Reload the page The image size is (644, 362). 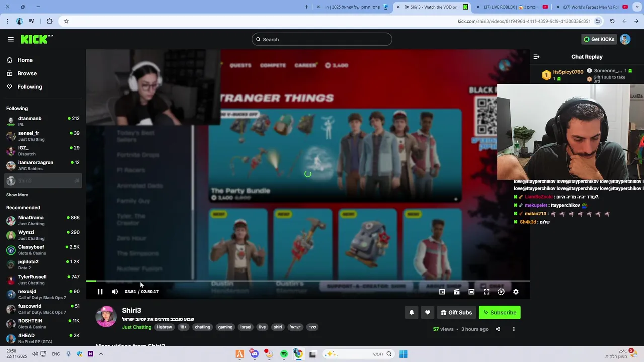[612, 21]
